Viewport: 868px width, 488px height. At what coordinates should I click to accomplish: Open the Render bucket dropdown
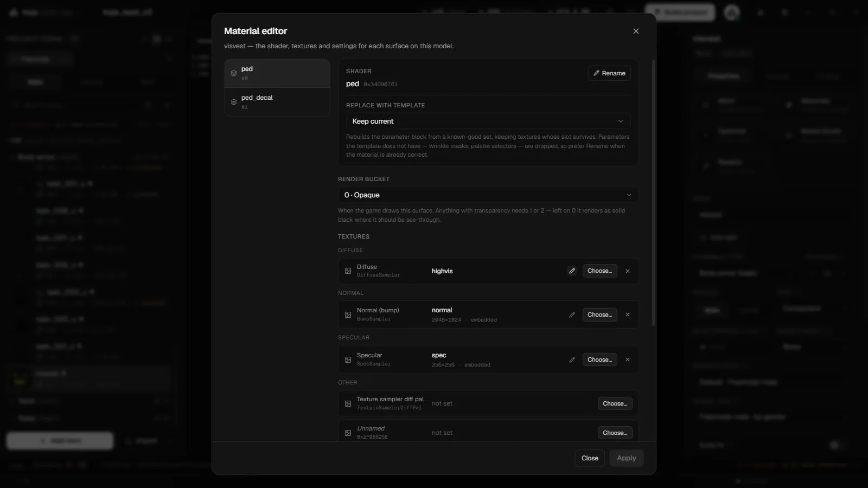tap(488, 195)
